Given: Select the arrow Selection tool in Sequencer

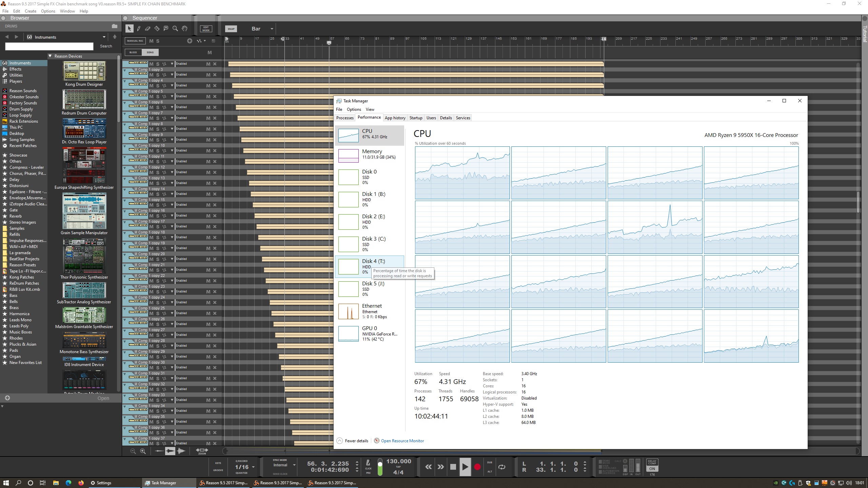Looking at the screenshot, I should (x=129, y=28).
